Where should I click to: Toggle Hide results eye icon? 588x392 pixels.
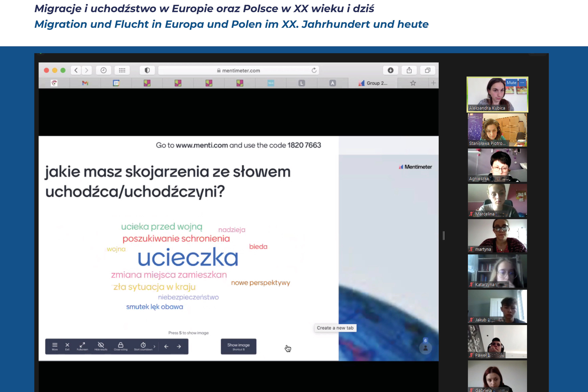[x=101, y=346]
